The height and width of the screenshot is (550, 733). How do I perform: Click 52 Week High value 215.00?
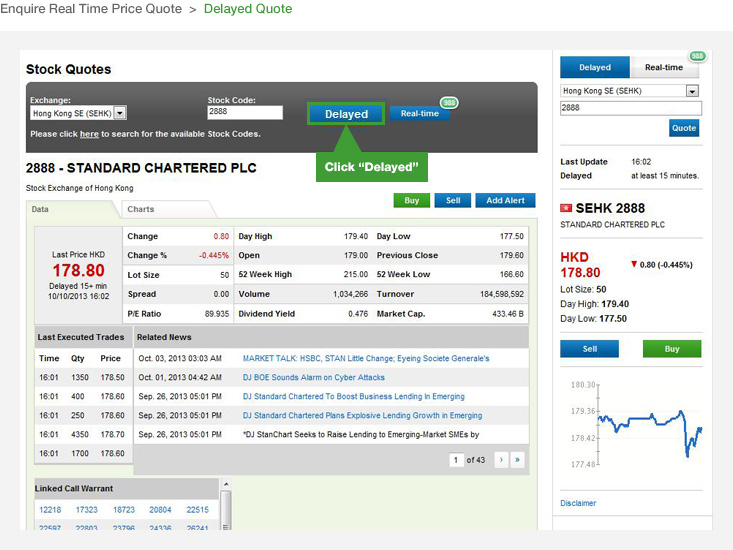pos(356,274)
